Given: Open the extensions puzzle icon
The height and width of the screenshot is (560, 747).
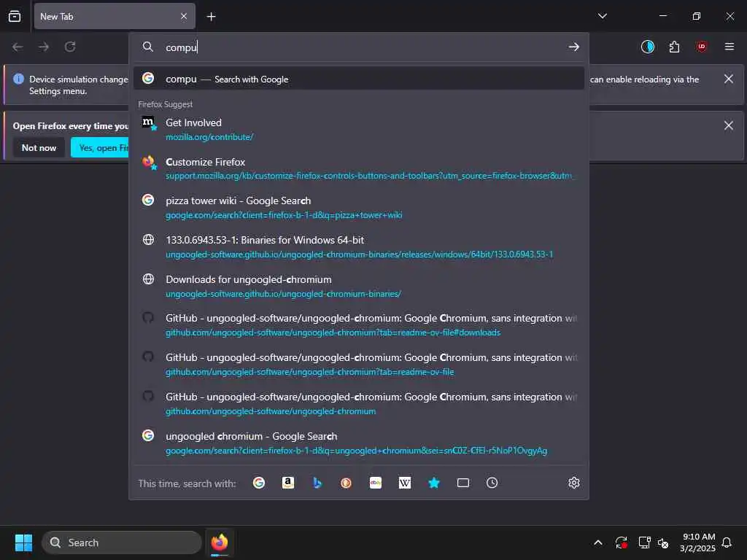Looking at the screenshot, I should pos(674,47).
